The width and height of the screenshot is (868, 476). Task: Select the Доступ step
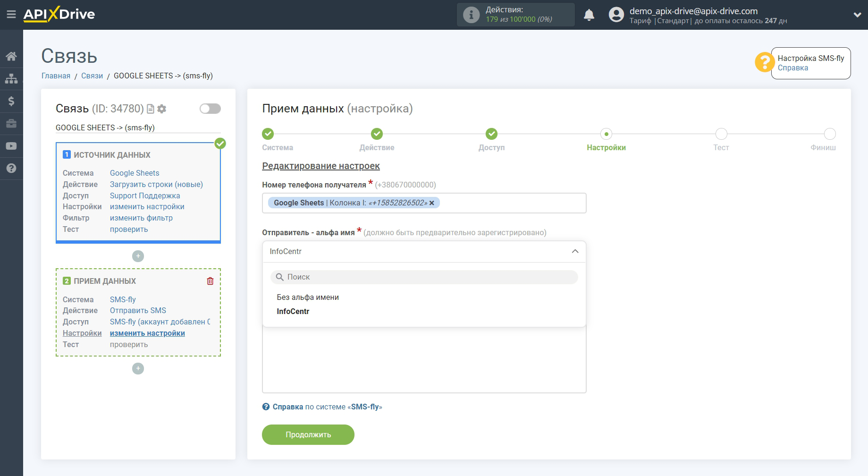click(491, 134)
